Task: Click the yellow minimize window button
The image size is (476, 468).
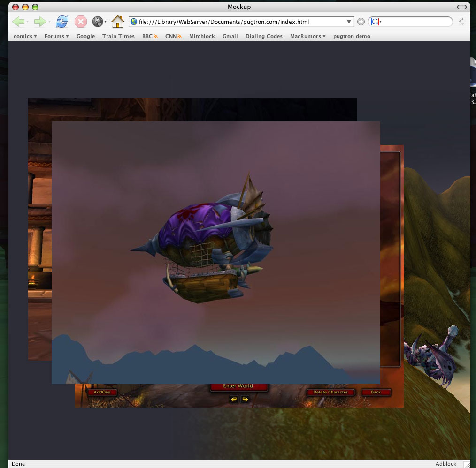Action: pos(25,7)
